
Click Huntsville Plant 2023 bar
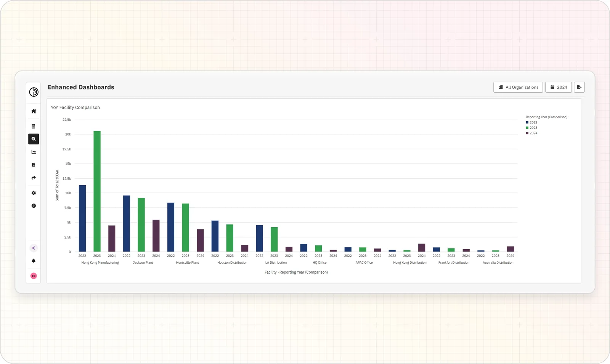pos(185,228)
